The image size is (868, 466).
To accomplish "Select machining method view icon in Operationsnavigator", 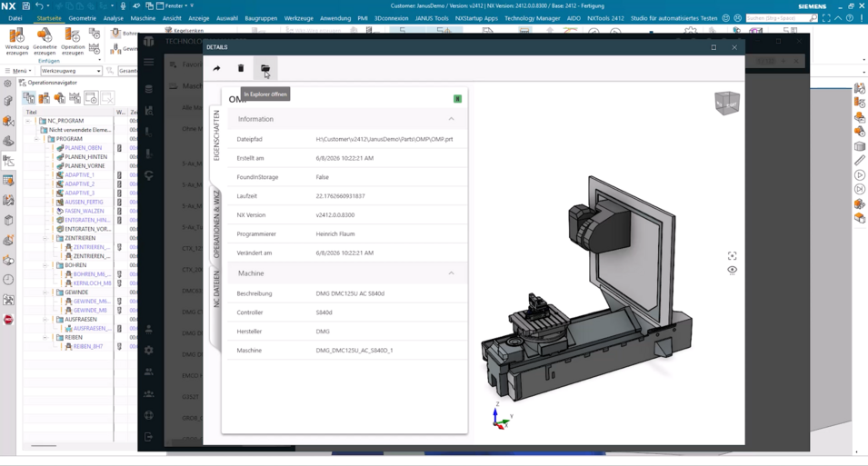I will pyautogui.click(x=75, y=98).
